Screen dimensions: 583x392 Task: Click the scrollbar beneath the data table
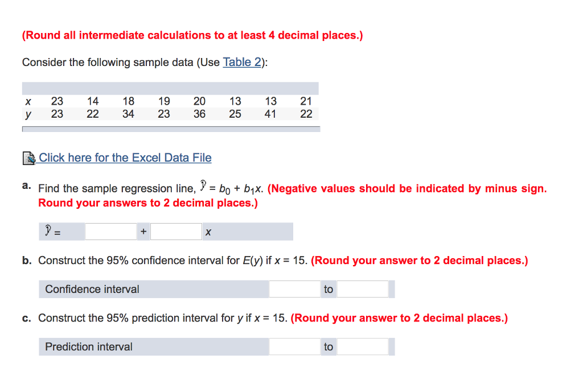pyautogui.click(x=171, y=129)
